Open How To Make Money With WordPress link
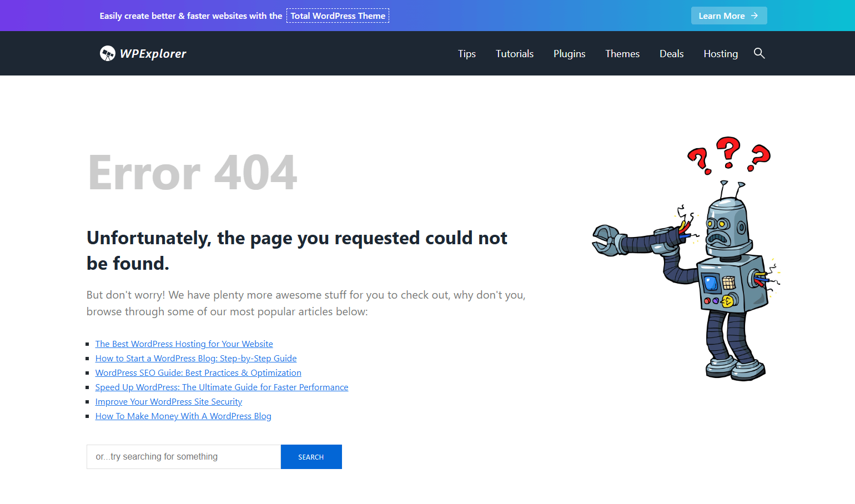This screenshot has height=504, width=855. coord(183,416)
